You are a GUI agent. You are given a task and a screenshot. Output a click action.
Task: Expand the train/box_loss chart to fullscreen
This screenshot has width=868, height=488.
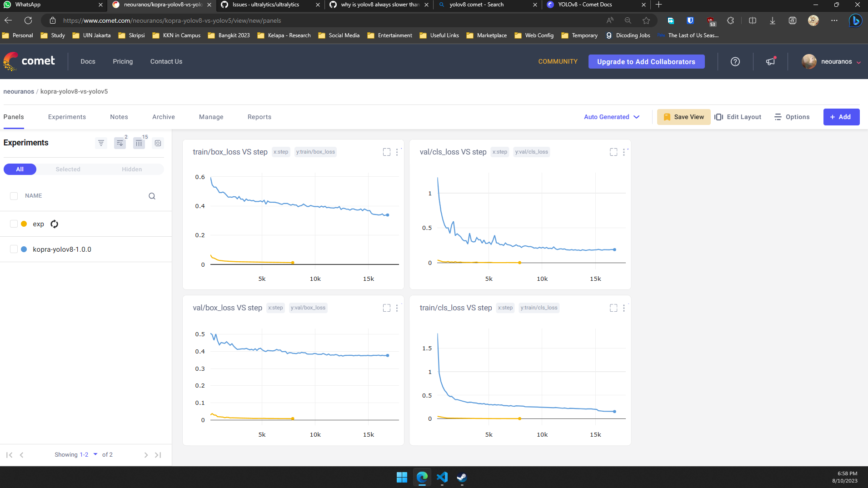pos(387,152)
